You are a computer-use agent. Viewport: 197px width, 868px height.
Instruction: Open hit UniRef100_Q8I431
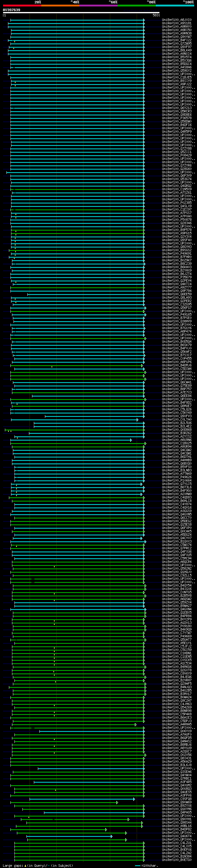point(177,758)
